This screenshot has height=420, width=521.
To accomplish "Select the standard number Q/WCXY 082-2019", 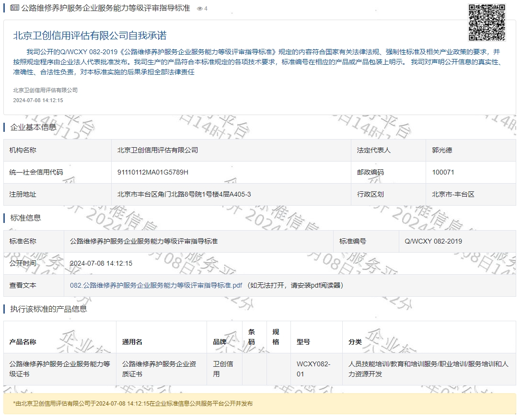I will click(433, 241).
